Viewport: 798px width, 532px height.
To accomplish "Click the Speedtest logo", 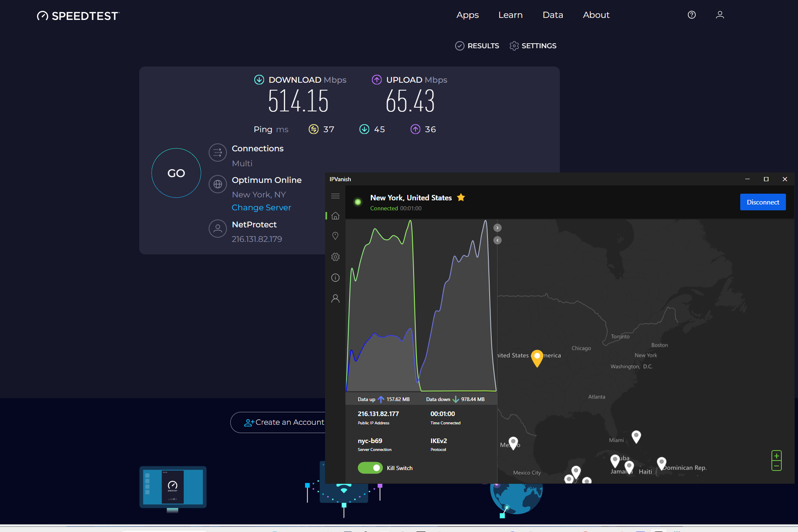I will (x=78, y=16).
